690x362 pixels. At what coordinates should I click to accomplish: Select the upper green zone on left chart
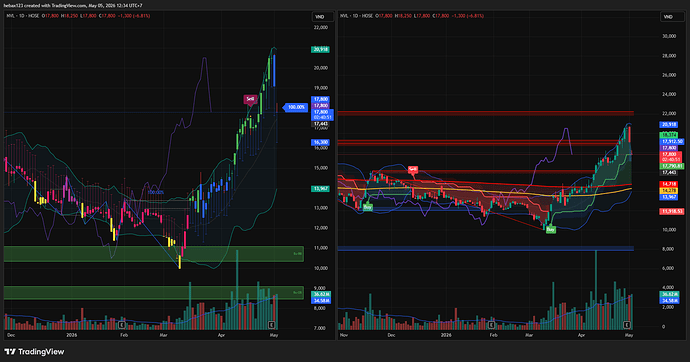(154, 254)
